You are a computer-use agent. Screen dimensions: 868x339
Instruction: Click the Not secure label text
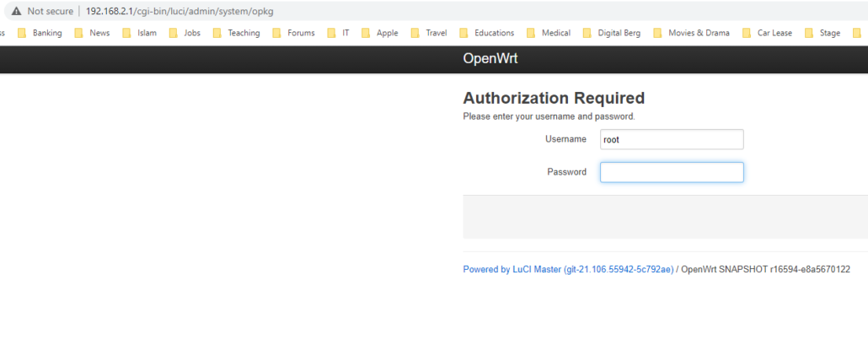[x=50, y=11]
